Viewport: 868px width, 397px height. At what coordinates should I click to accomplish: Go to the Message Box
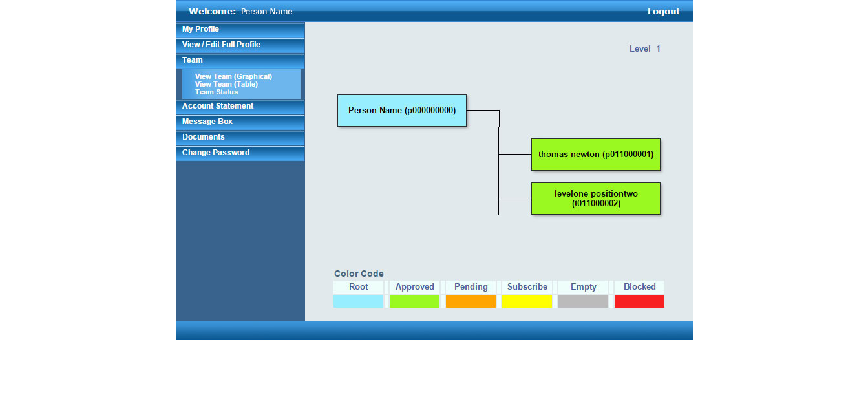click(207, 121)
